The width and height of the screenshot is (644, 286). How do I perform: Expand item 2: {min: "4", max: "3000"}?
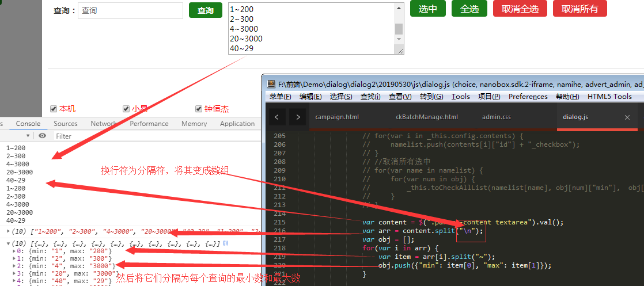(15, 266)
